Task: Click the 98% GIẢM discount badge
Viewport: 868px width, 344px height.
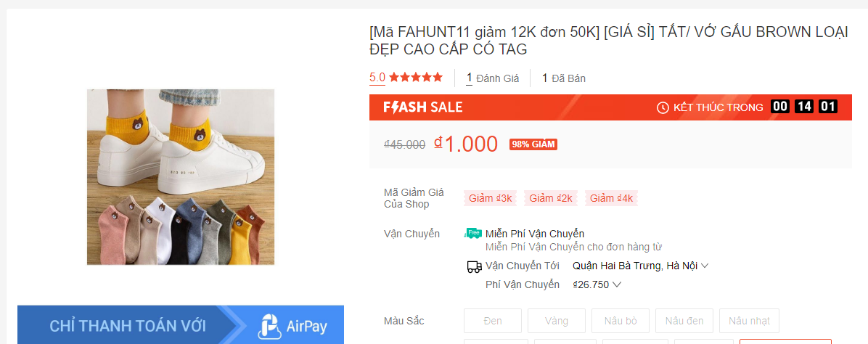Action: [533, 144]
